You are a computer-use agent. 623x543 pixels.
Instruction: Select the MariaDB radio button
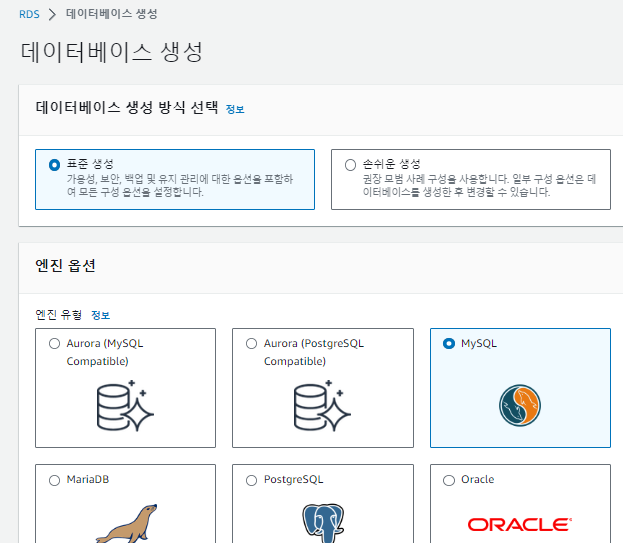click(x=54, y=480)
